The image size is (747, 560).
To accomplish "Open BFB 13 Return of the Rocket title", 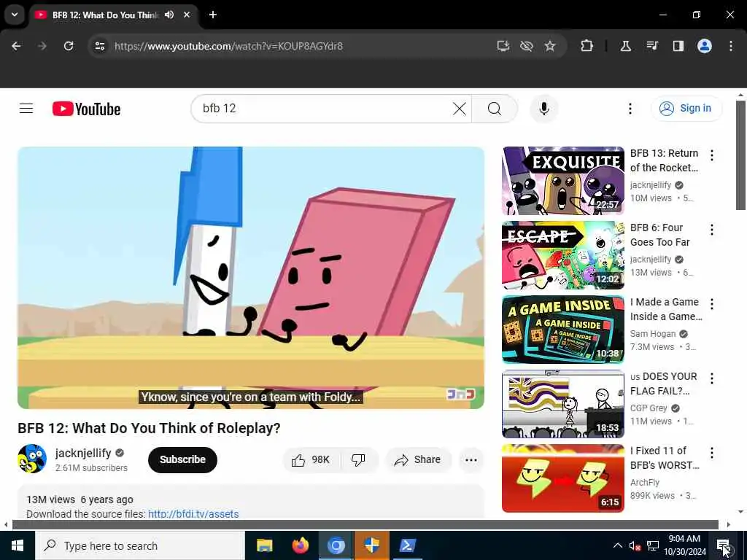I will (664, 160).
